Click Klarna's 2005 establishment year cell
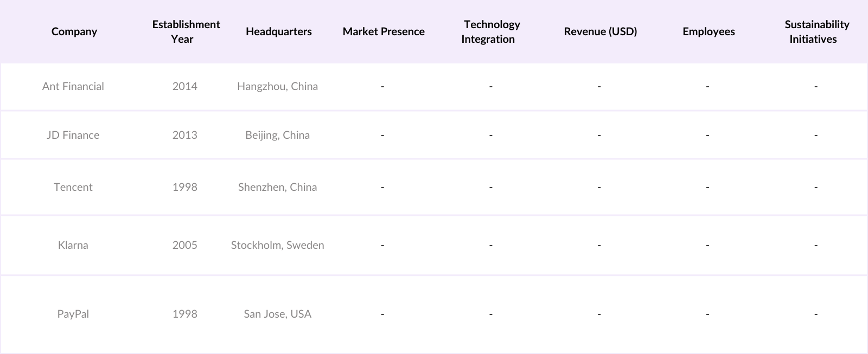 (185, 245)
